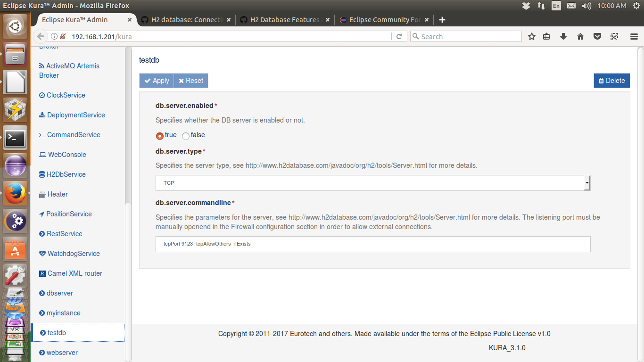Close the Eclipse Kura Admin tab
The height and width of the screenshot is (362, 644).
pyautogui.click(x=129, y=20)
